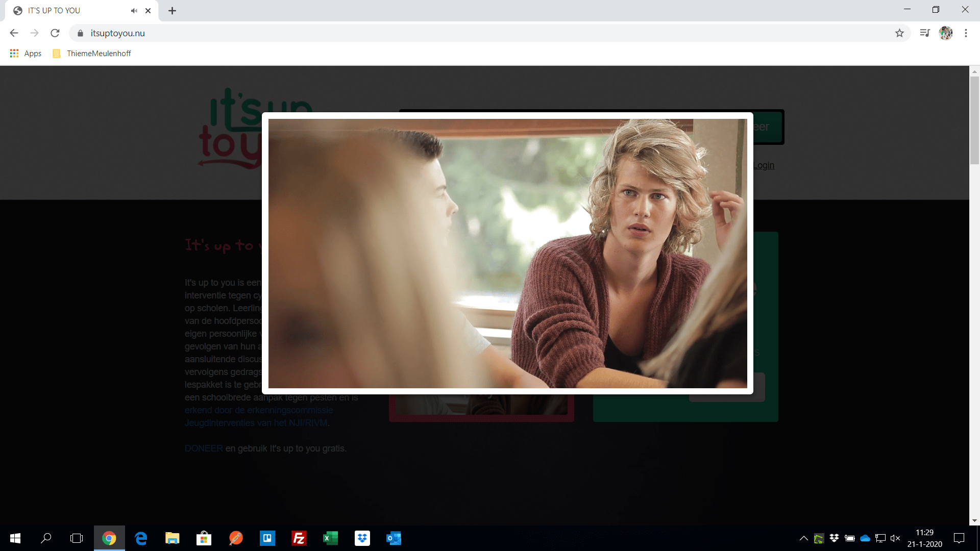This screenshot has height=551, width=980.
Task: Open the DONEER link
Action: (204, 448)
